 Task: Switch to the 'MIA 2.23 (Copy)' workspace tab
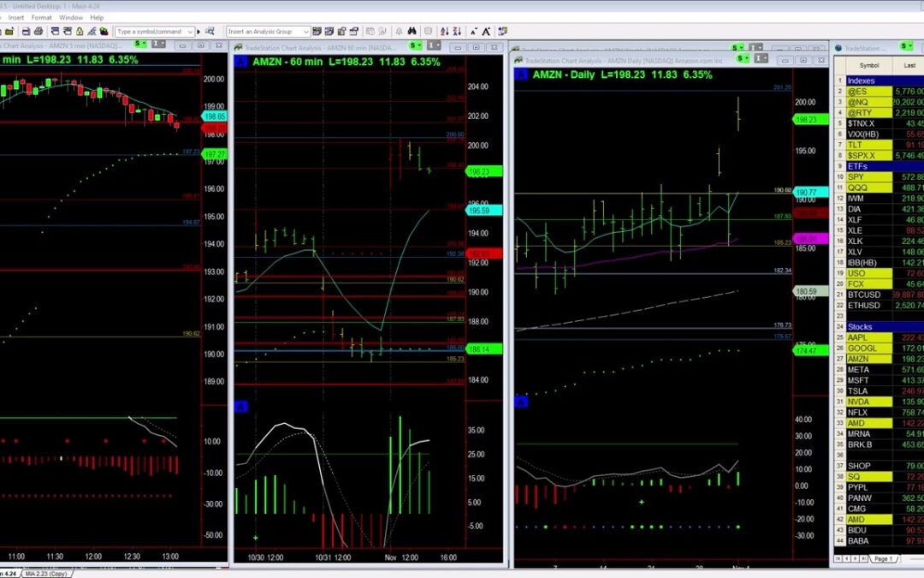[46, 573]
